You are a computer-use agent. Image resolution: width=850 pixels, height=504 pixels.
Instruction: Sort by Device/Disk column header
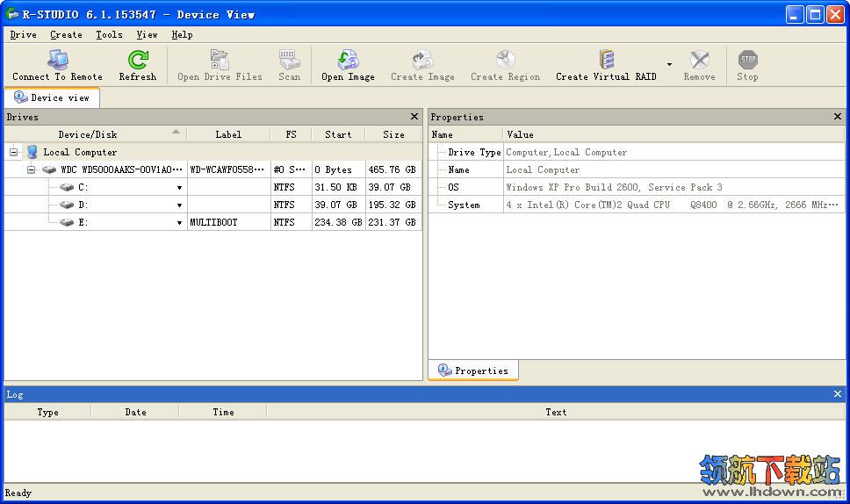(96, 134)
